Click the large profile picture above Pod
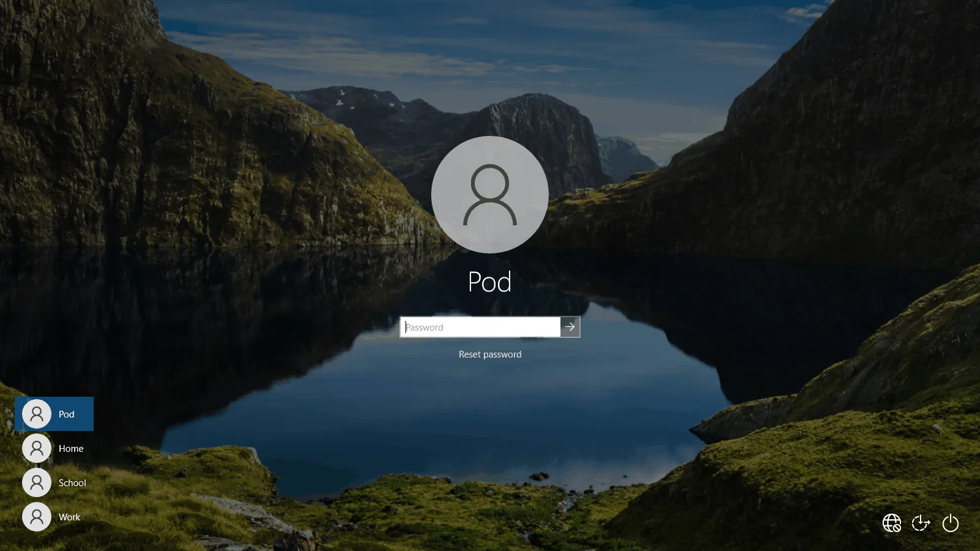980x551 pixels. 490,195
